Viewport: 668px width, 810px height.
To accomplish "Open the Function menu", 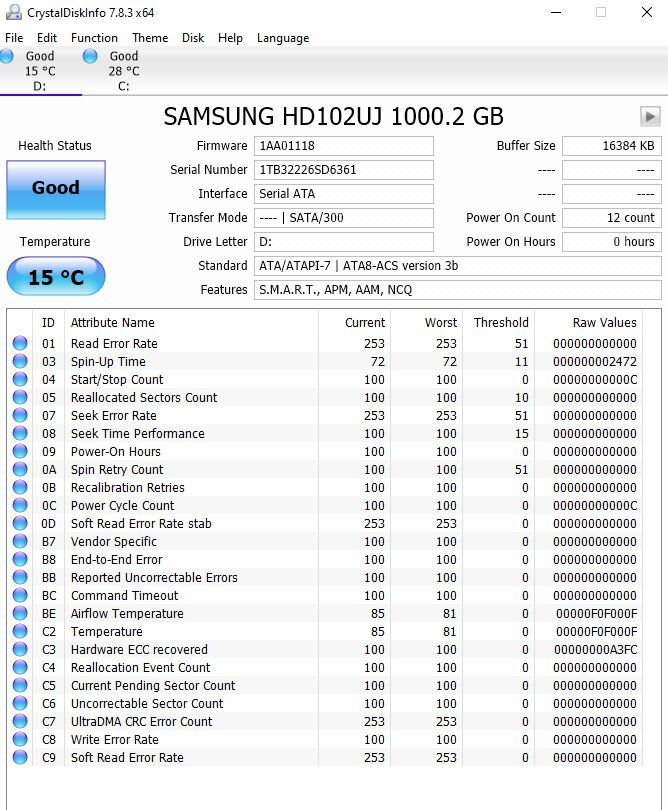I will pyautogui.click(x=94, y=38).
